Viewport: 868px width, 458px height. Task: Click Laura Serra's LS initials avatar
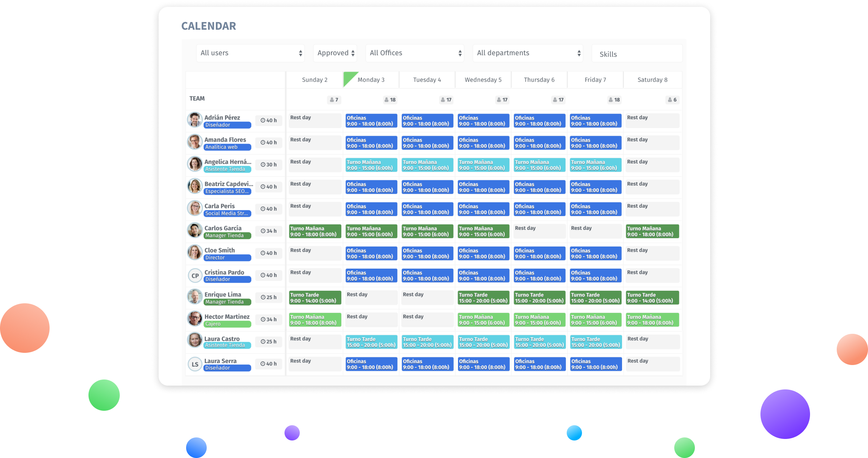[195, 364]
